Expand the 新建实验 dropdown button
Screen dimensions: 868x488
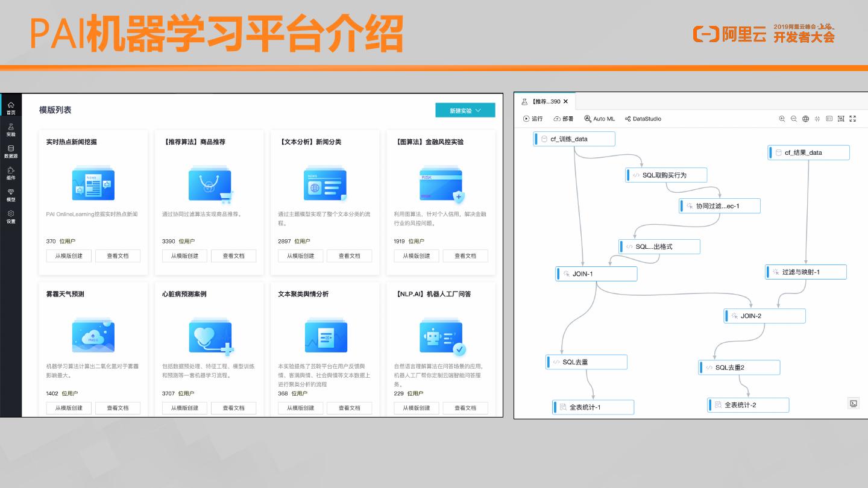(x=465, y=110)
